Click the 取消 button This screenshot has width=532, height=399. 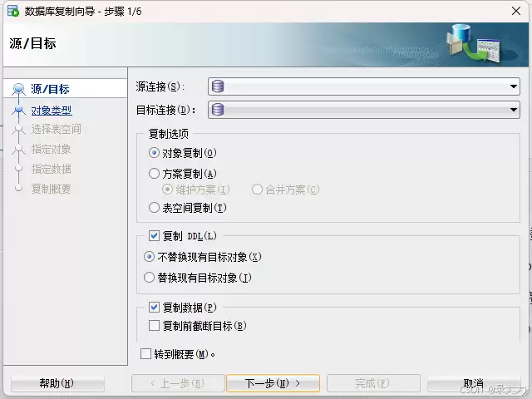pyautogui.click(x=474, y=383)
